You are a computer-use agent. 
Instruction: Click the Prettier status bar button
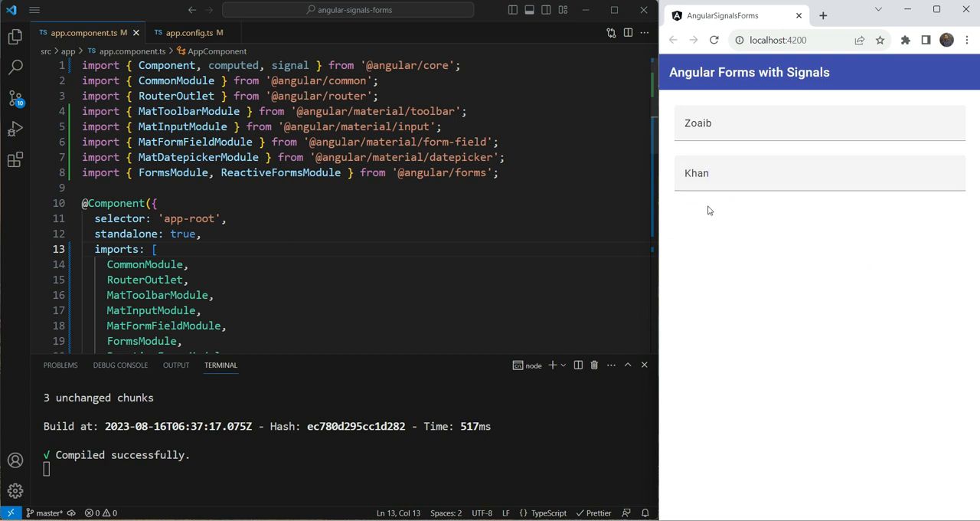pos(593,513)
